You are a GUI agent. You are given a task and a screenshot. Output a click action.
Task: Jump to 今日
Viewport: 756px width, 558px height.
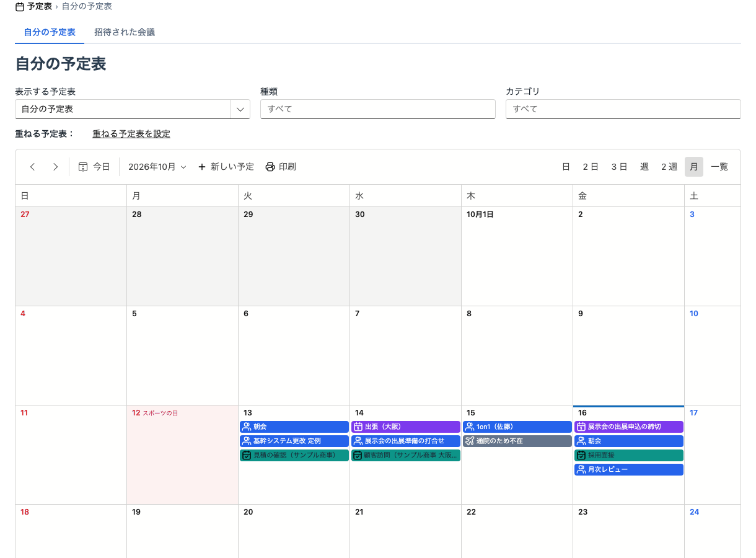[94, 167]
